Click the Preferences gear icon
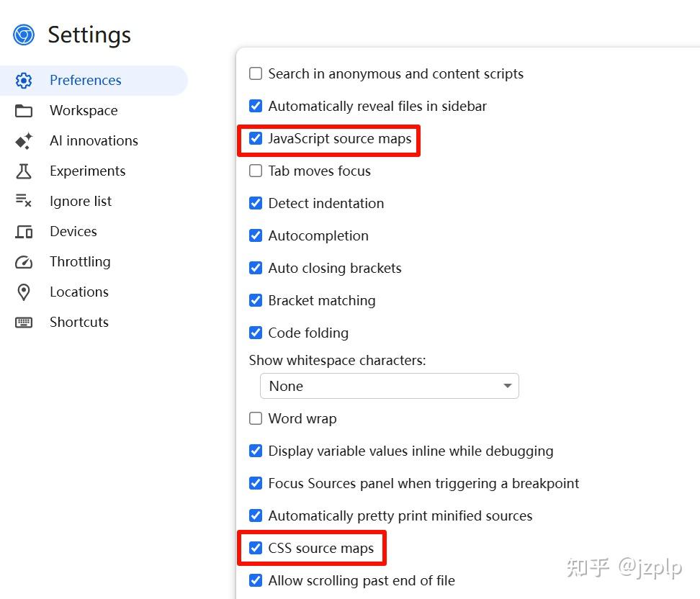 coord(24,81)
